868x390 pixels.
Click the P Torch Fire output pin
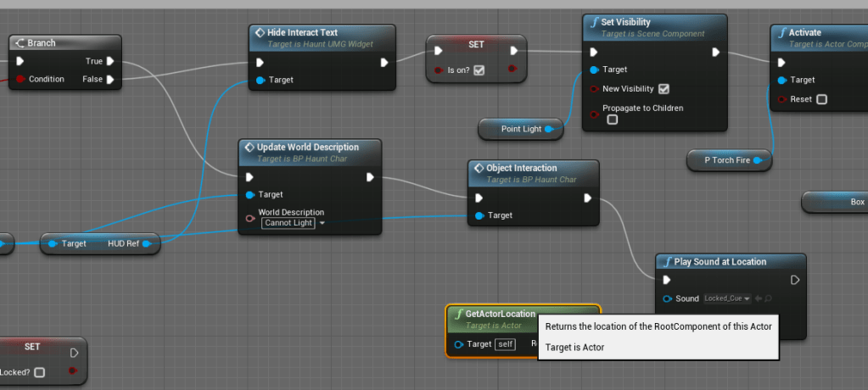point(757,159)
